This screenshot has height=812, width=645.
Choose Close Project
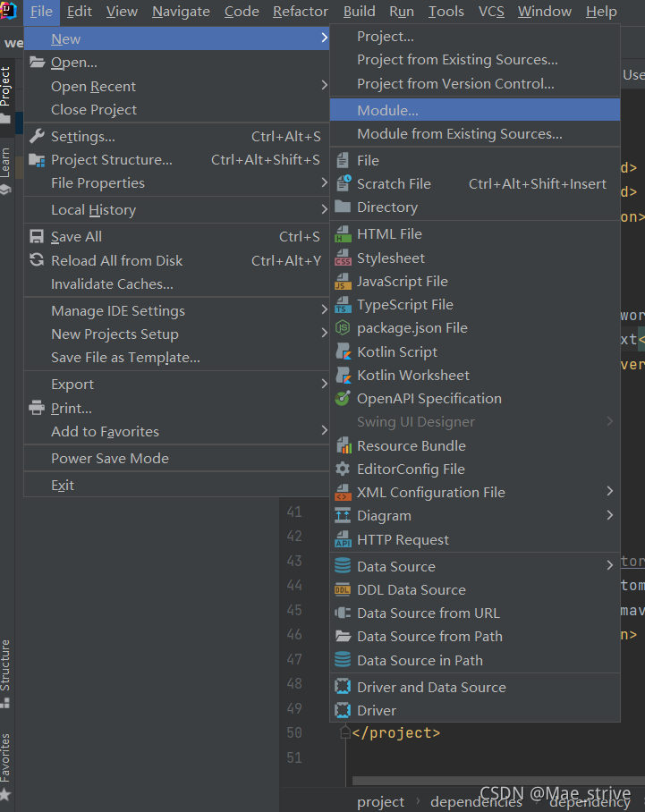coord(176,110)
